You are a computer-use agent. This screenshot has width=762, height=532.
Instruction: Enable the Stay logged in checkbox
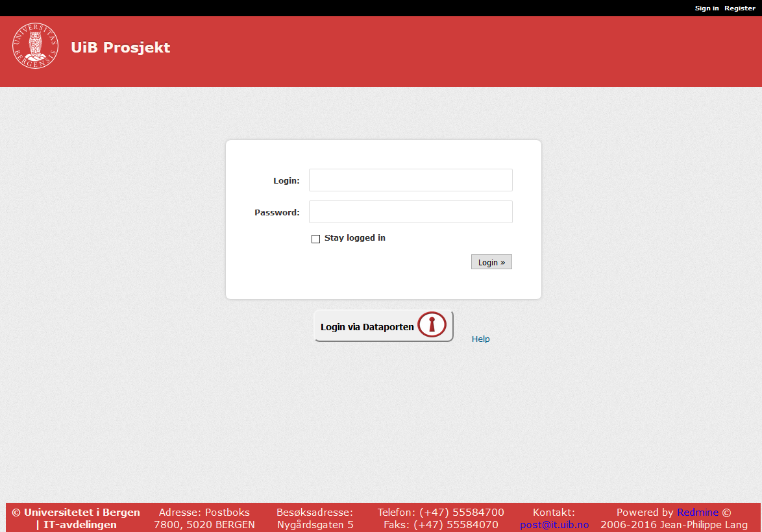click(x=316, y=239)
